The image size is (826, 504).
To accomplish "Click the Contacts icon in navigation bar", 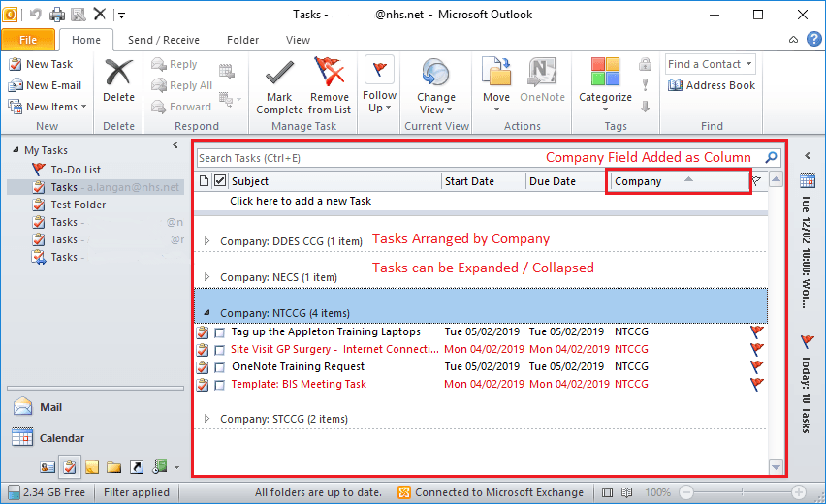I will (48, 467).
